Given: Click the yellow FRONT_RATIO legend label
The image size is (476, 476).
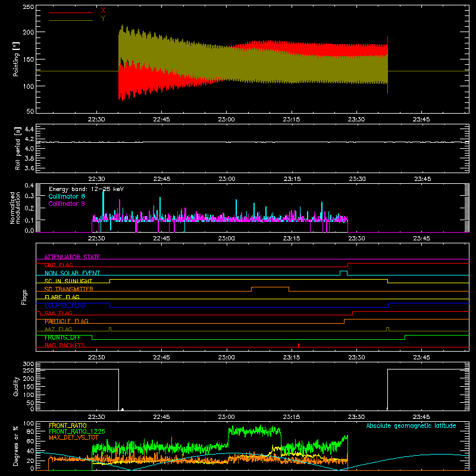Looking at the screenshot, I should [x=68, y=425].
